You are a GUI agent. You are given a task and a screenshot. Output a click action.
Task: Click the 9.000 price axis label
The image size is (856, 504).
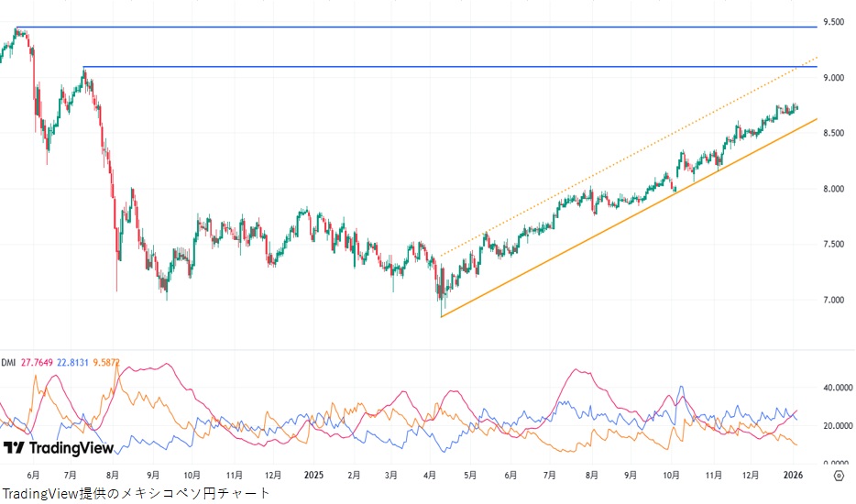833,78
